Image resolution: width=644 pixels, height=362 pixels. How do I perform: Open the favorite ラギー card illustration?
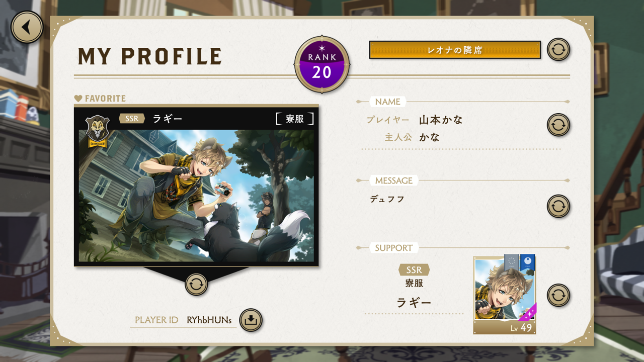(x=196, y=196)
